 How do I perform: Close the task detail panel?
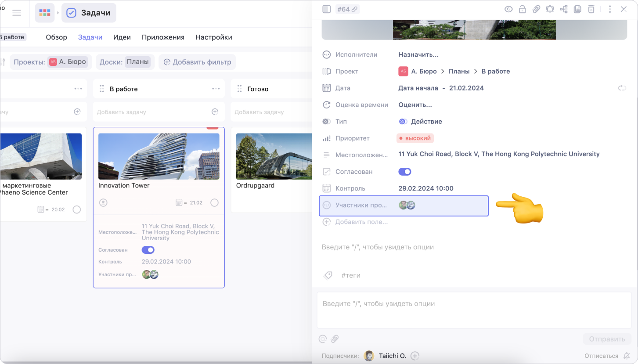click(624, 9)
